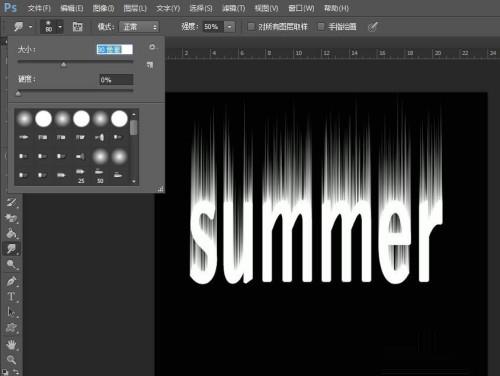Click the 强度 50% value field
The width and height of the screenshot is (500, 376).
(213, 27)
